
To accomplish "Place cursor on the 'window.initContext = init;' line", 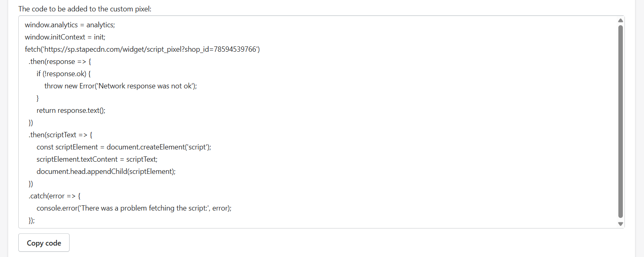I will coord(65,37).
